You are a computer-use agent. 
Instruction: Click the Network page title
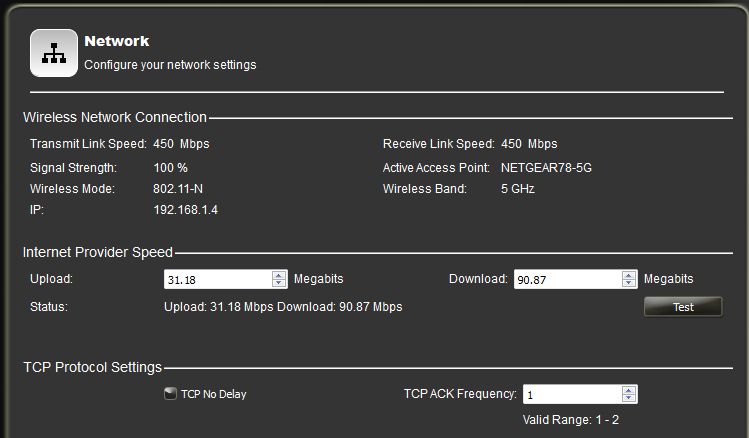coord(117,41)
